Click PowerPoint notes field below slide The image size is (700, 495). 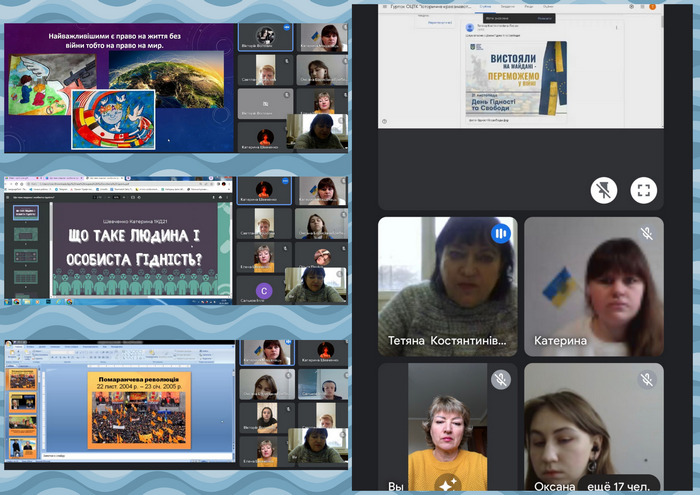coord(138,456)
